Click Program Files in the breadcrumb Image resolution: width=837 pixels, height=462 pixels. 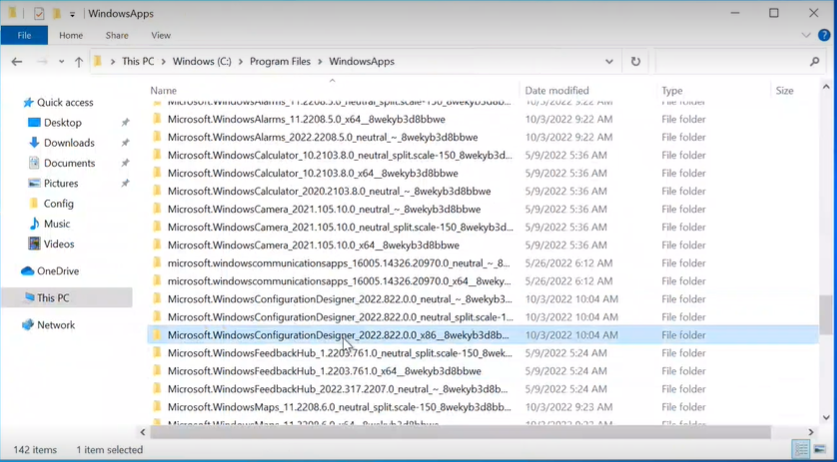click(x=280, y=61)
